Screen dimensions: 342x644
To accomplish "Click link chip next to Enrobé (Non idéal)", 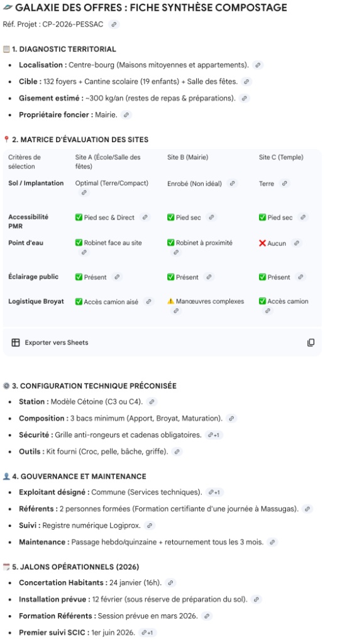I will 233,184.
